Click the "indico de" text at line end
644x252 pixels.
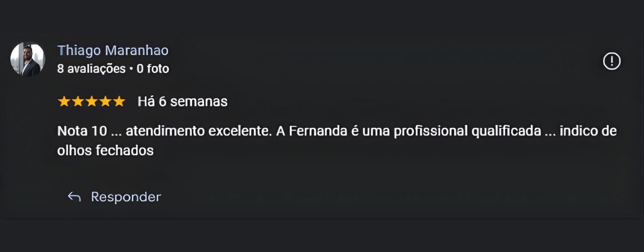tap(588, 131)
